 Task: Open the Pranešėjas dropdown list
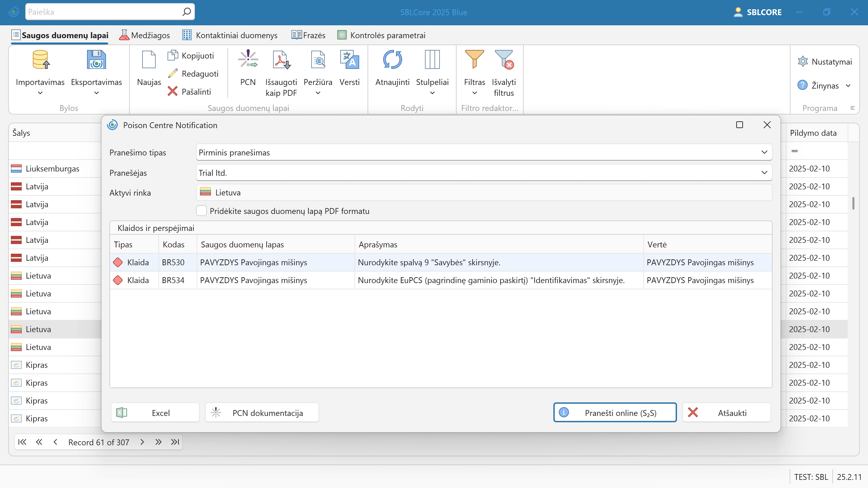click(x=764, y=172)
